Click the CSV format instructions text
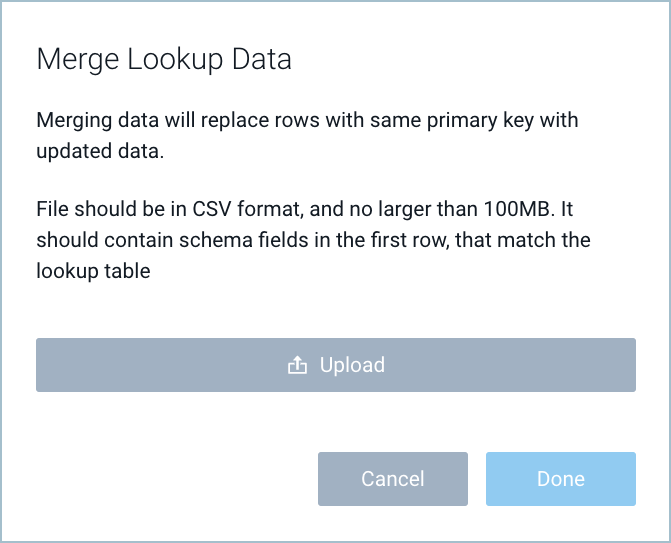Viewport: 671px width, 543px height. pyautogui.click(x=313, y=241)
